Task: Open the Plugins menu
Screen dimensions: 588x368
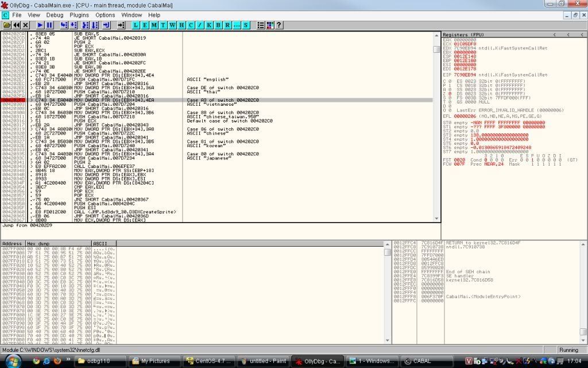Action: coord(79,15)
